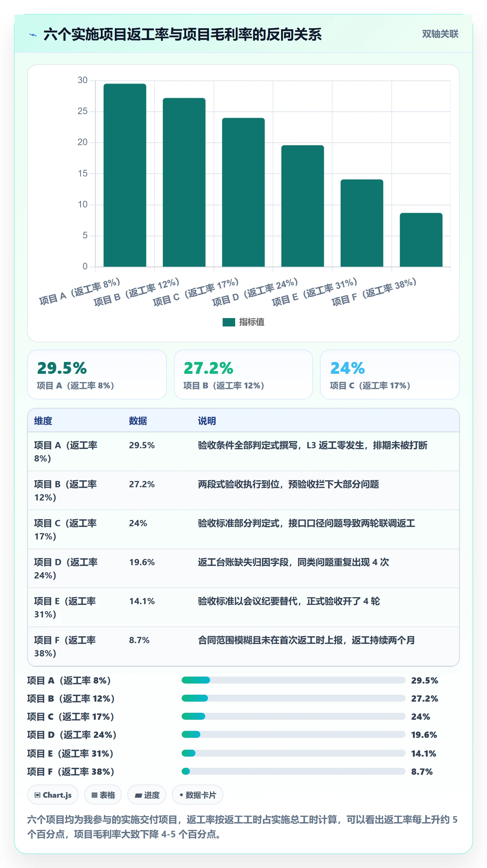Click the chart bar for 项目 B
This screenshot has height=868, width=487.
pyautogui.click(x=184, y=182)
